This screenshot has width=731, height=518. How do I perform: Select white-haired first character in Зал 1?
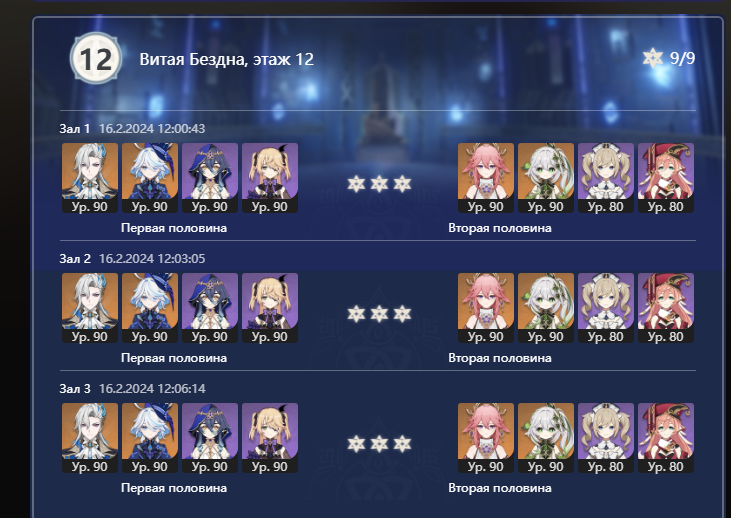pyautogui.click(x=90, y=178)
